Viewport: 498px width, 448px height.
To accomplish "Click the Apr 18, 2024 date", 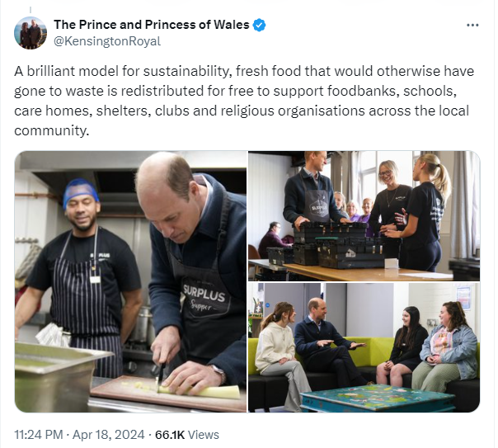I will (x=108, y=435).
